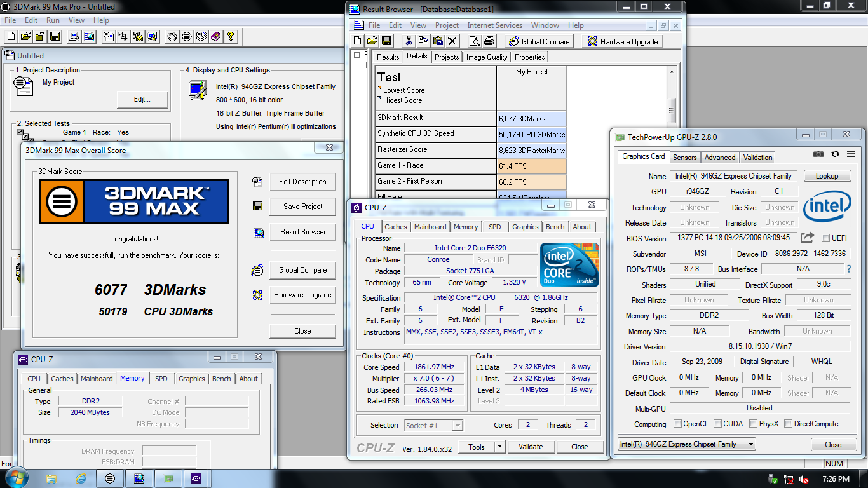Click BIOS share/export arrow icon in GPU-Z

tap(807, 238)
